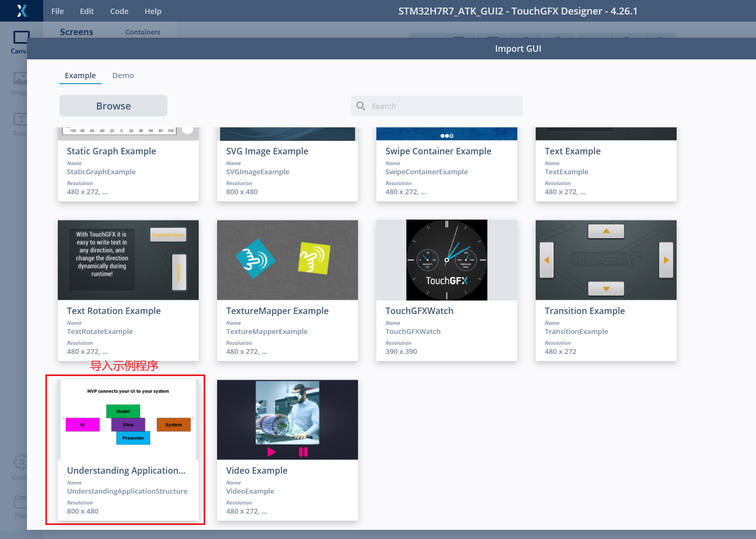Open the TextureMapper Example thumbnail

[x=287, y=260]
